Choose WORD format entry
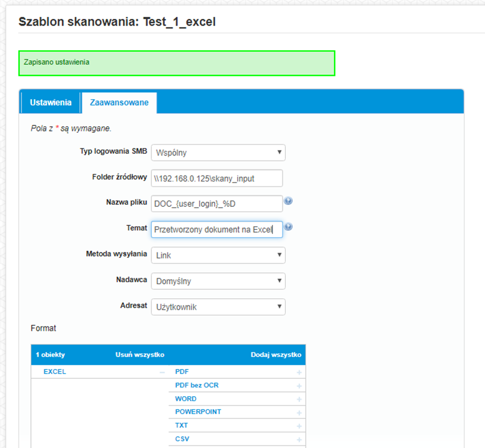The image size is (485, 448). (186, 399)
